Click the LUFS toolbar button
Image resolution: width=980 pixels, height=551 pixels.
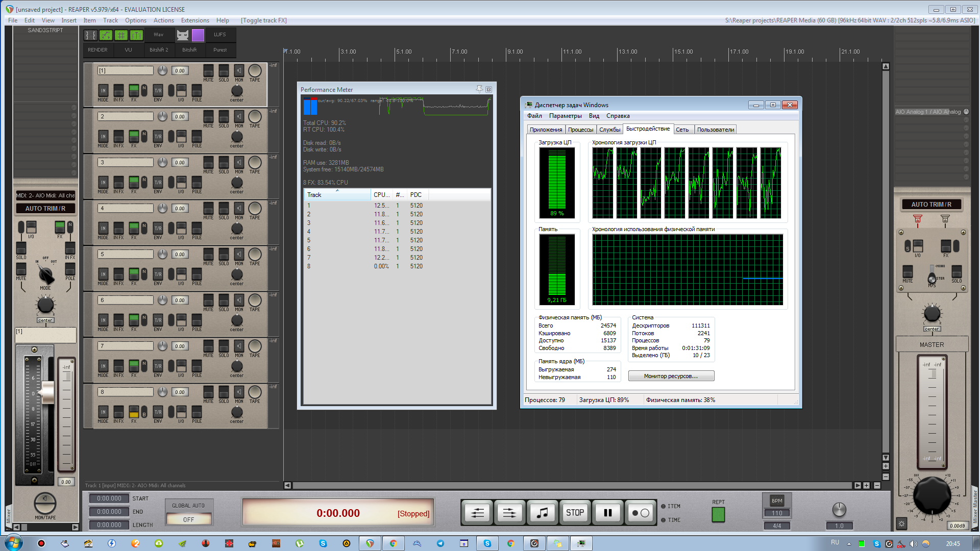pos(220,35)
